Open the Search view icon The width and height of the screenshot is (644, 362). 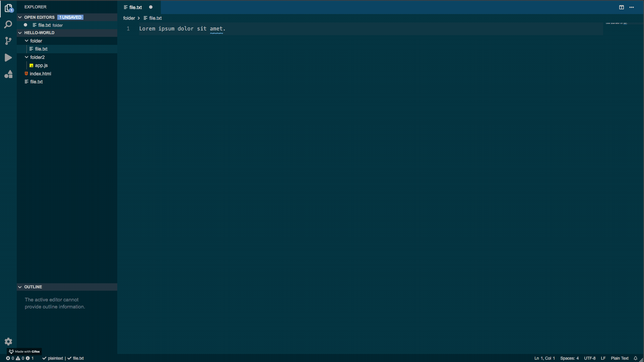point(8,24)
